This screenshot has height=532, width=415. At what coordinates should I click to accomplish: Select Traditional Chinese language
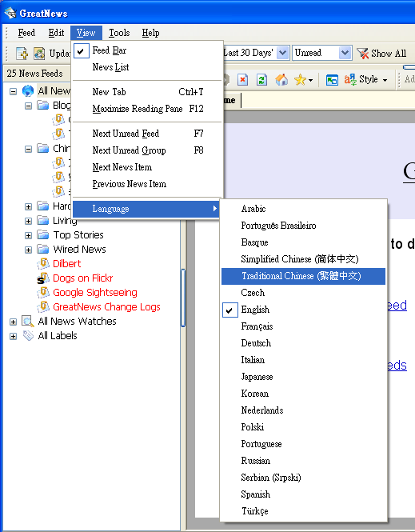coord(303,276)
